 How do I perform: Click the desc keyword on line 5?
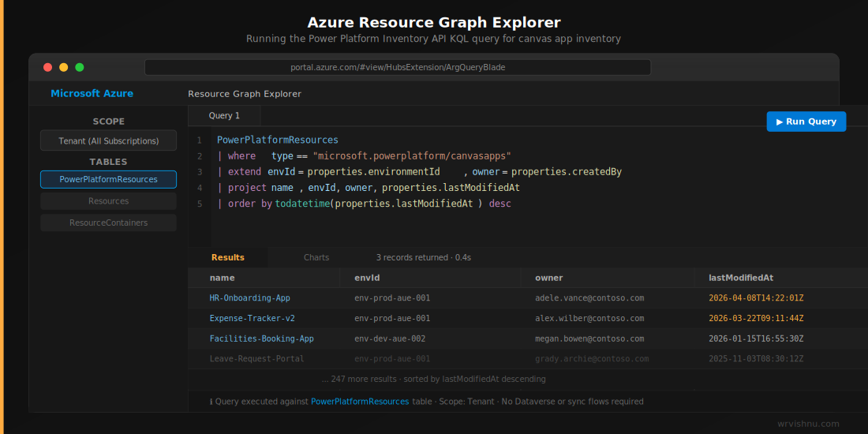499,204
